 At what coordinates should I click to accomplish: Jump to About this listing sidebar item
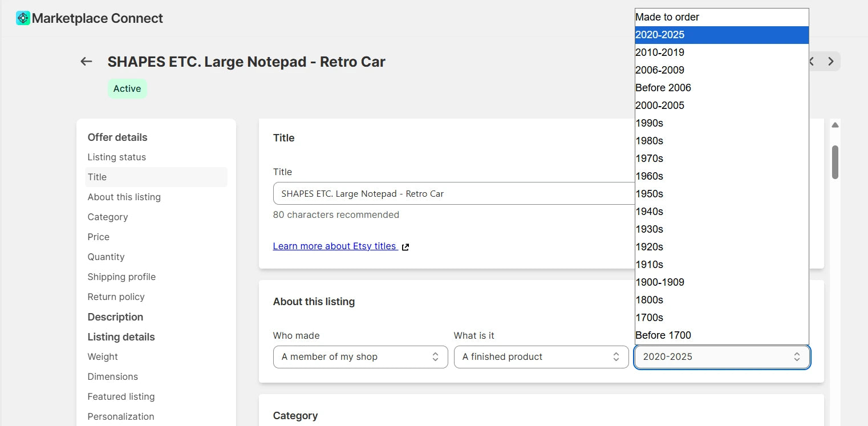tap(124, 197)
